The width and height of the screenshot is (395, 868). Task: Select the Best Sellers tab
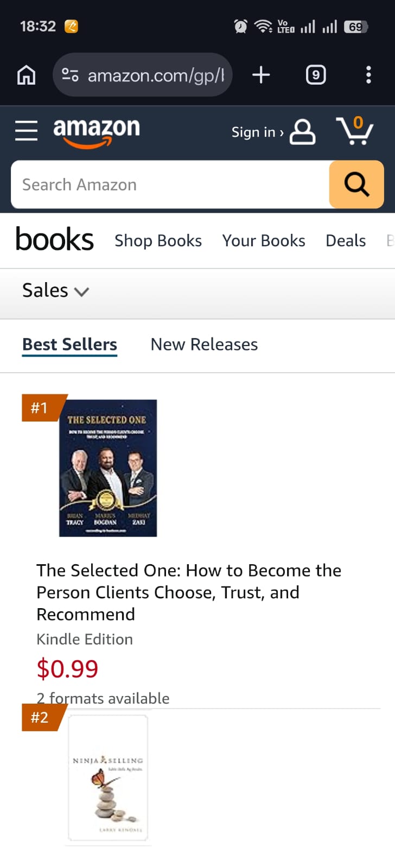pos(69,344)
